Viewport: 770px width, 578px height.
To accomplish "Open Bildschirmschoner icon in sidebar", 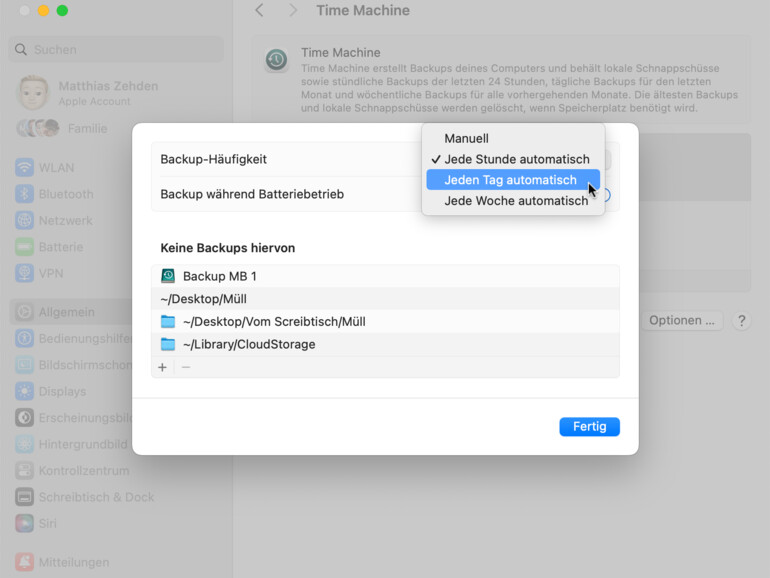I will [25, 365].
